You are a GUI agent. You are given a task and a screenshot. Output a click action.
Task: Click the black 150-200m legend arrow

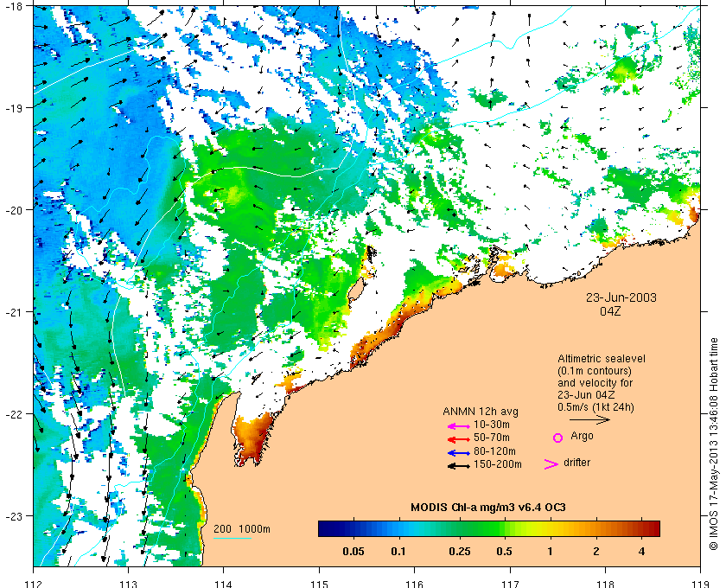(459, 466)
